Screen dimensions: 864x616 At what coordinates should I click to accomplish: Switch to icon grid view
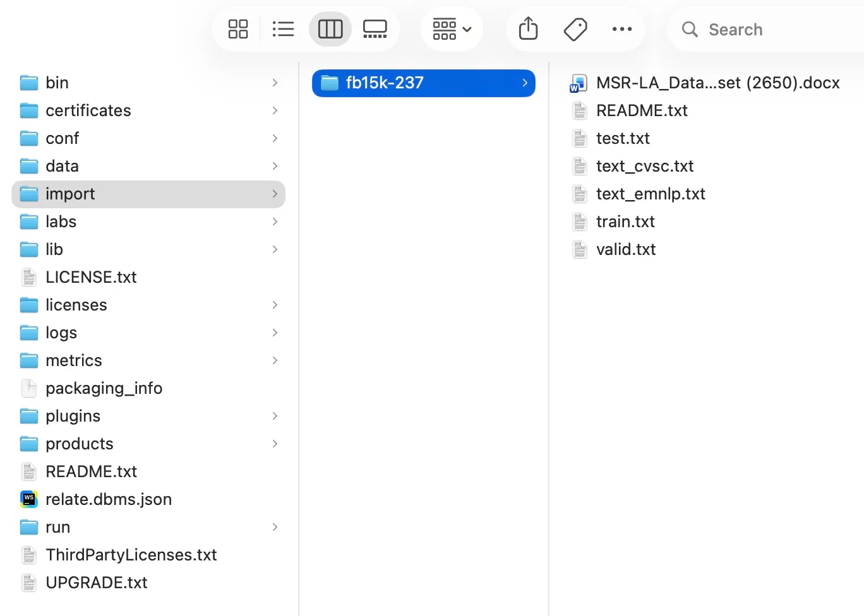pyautogui.click(x=238, y=29)
